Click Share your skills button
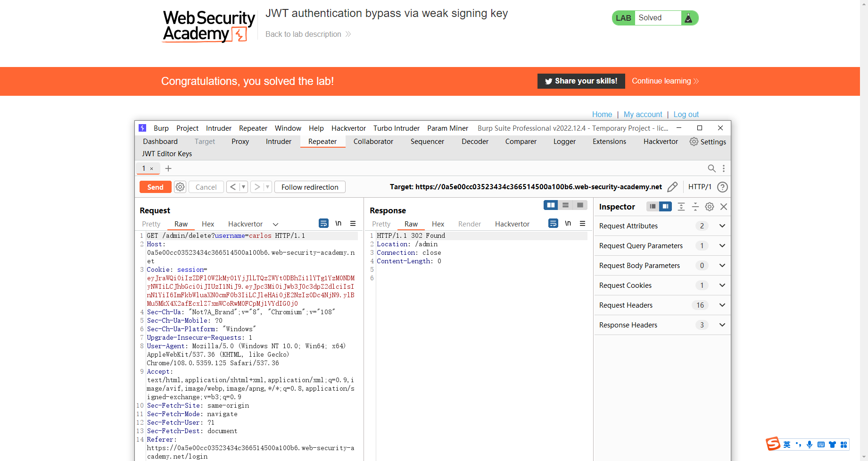The height and width of the screenshot is (461, 868). 581,81
